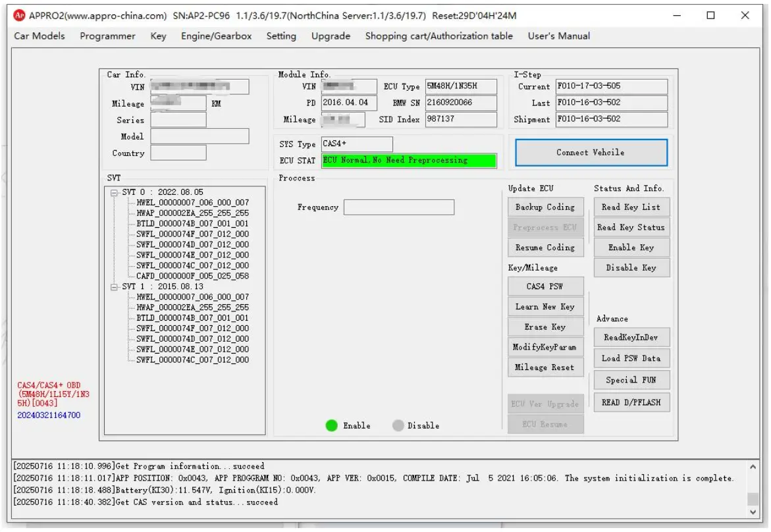Select SWFL_0000074F under SVT 0
The width and height of the screenshot is (771, 532).
pyautogui.click(x=193, y=234)
